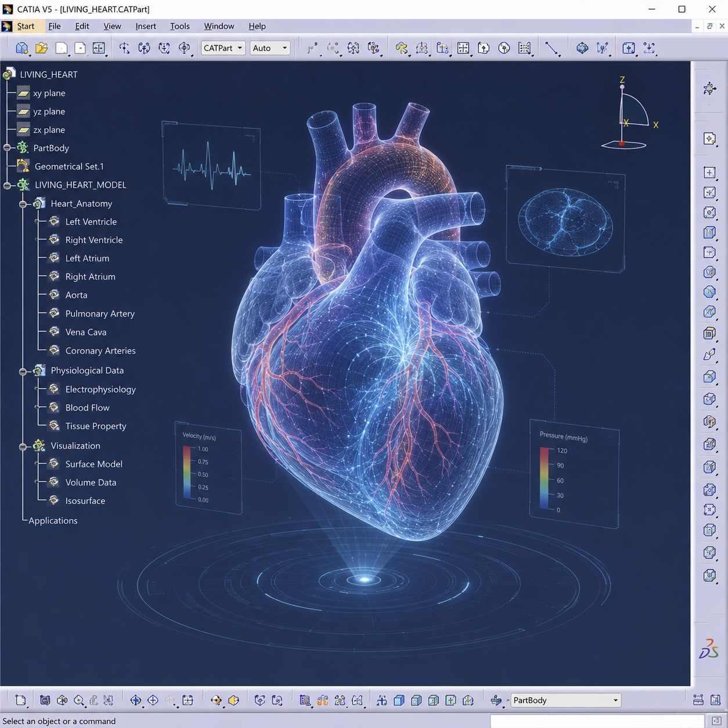Click the gear icon beside Blood Flow
Screen dimensions: 728x728
pos(54,408)
